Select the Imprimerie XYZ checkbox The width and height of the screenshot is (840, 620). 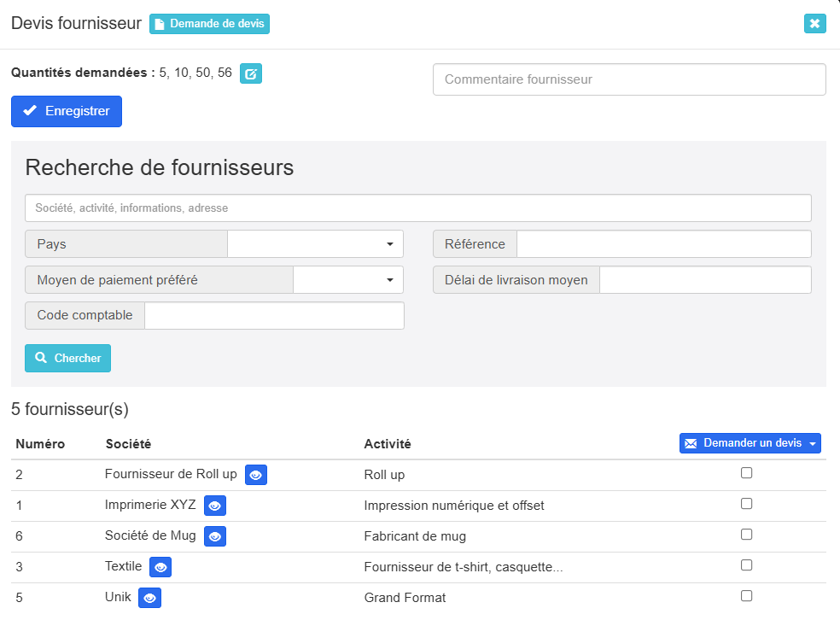click(x=746, y=504)
